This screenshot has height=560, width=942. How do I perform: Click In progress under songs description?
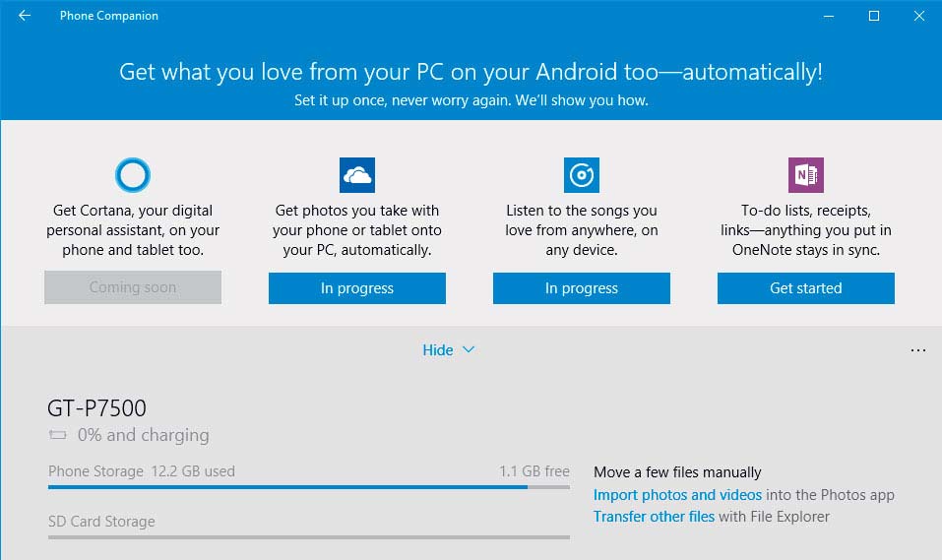pyautogui.click(x=581, y=288)
